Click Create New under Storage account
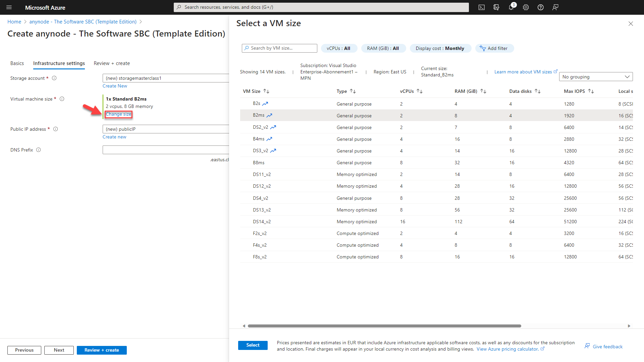Viewport: 644px width, 362px height. [x=115, y=86]
